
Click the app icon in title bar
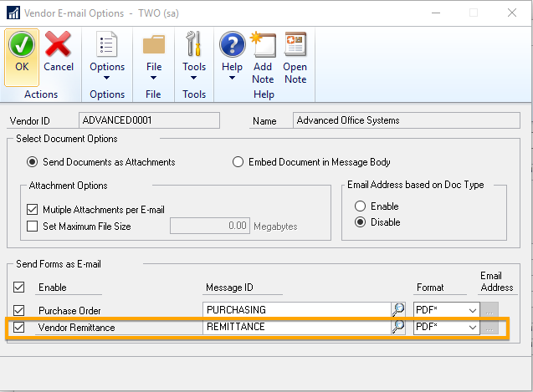click(13, 13)
